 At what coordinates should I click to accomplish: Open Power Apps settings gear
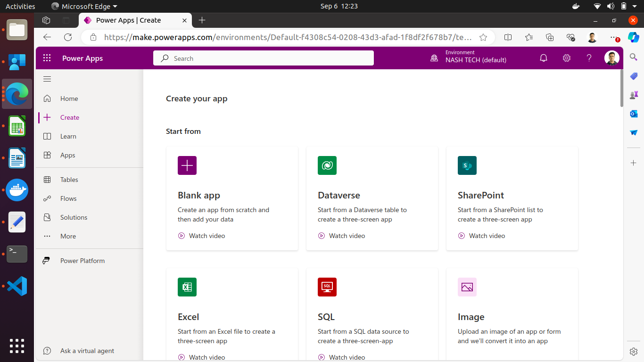[x=567, y=58]
